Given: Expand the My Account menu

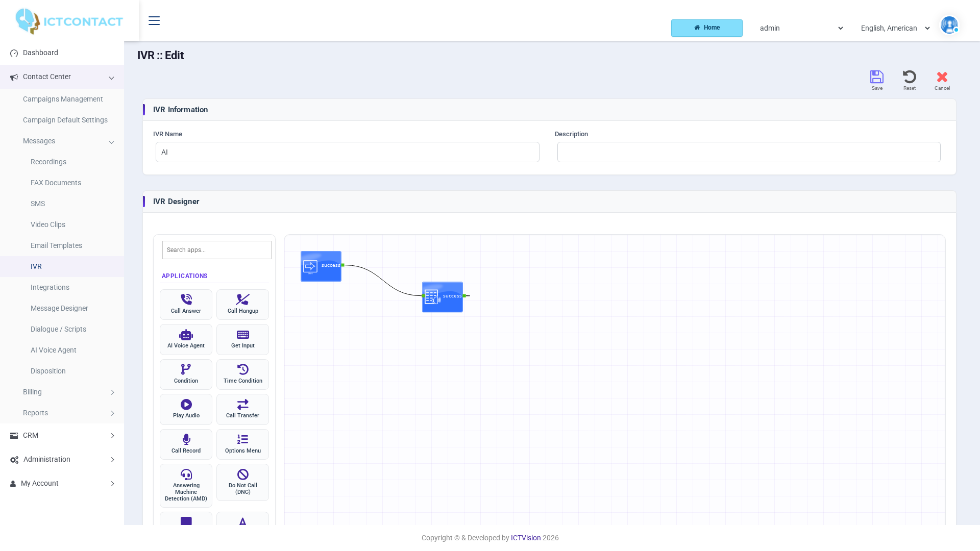Looking at the screenshot, I should [62, 484].
